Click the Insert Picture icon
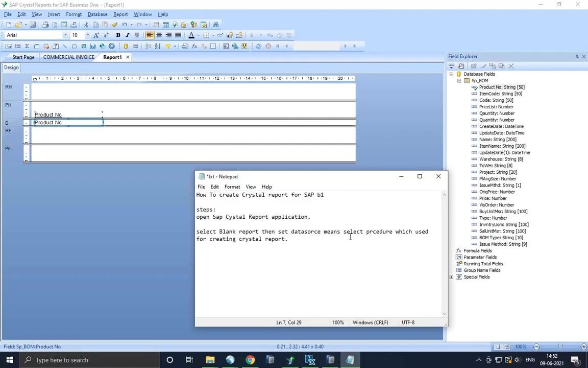This screenshot has height=368, width=588. pyautogui.click(x=84, y=46)
